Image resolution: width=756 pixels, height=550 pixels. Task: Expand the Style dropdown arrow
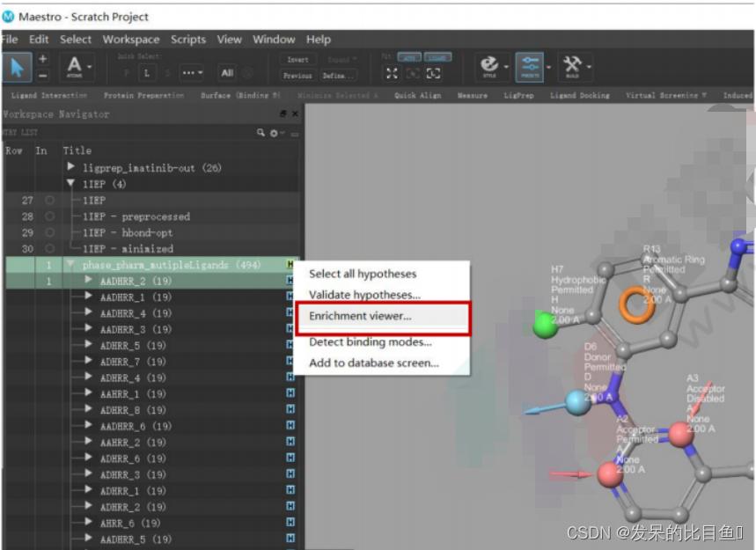pos(506,67)
